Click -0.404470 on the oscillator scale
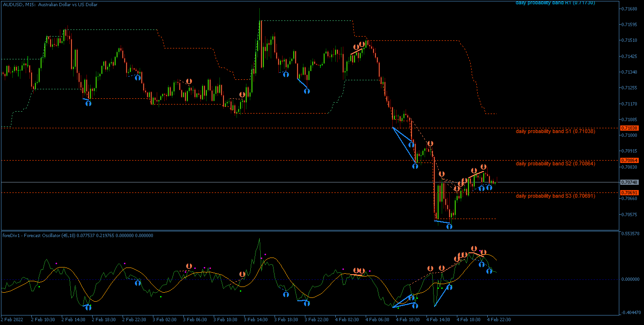Viewport: 644px width, 325px height. pos(631,313)
